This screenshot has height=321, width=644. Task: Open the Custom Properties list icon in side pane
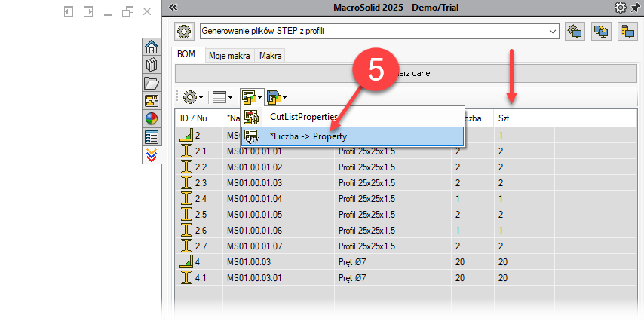(152, 137)
